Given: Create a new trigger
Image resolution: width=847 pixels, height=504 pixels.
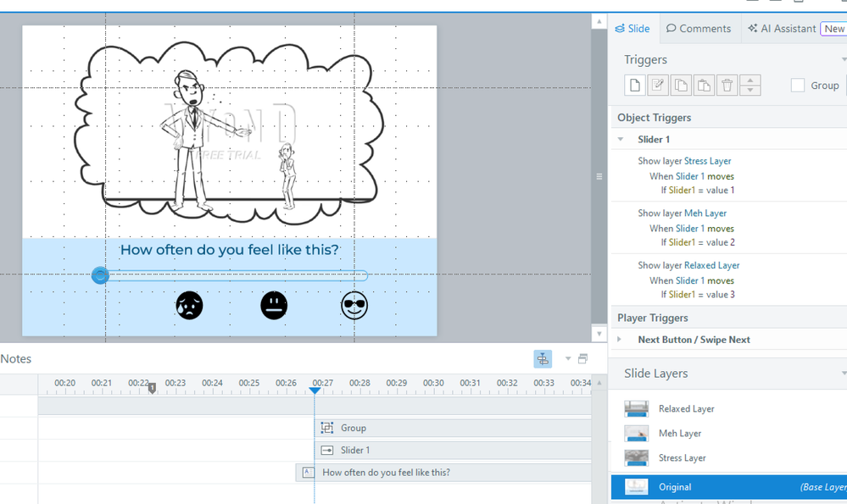Looking at the screenshot, I should [x=635, y=85].
